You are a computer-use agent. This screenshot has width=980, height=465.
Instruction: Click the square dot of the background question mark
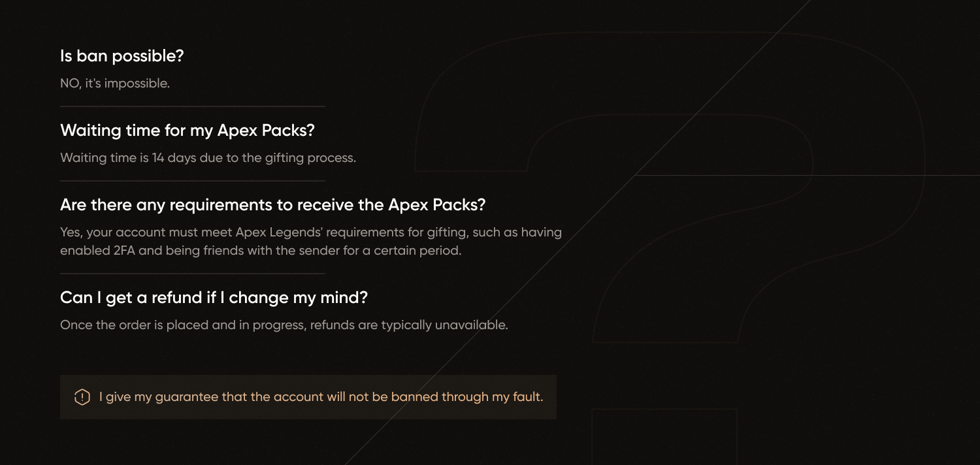click(664, 437)
